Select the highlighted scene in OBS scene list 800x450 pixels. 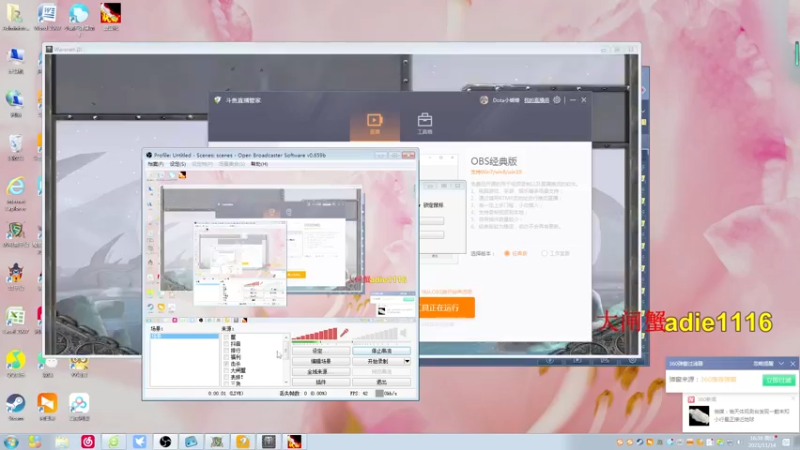pyautogui.click(x=184, y=336)
